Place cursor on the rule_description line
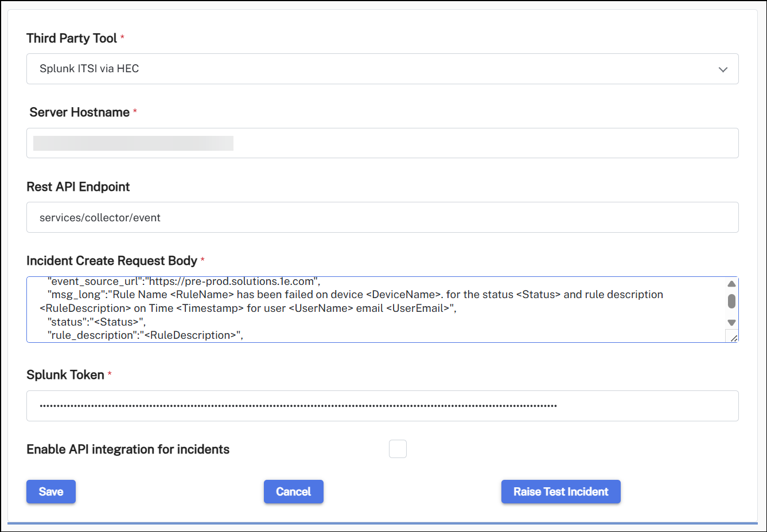The width and height of the screenshot is (767, 532). 145,335
